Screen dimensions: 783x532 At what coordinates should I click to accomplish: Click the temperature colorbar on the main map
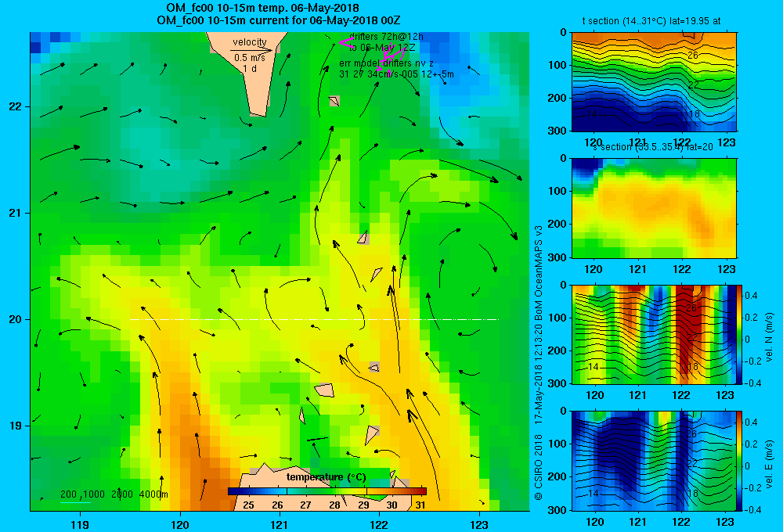tap(327, 491)
